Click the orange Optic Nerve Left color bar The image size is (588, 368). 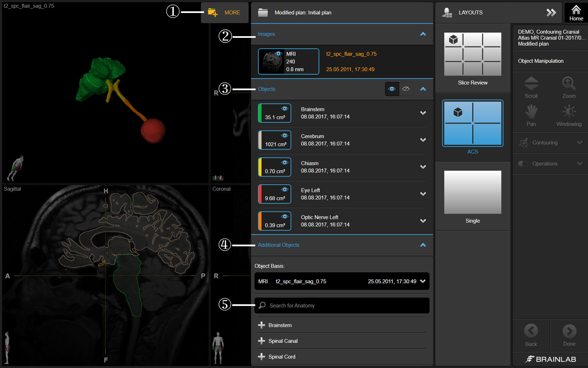260,221
